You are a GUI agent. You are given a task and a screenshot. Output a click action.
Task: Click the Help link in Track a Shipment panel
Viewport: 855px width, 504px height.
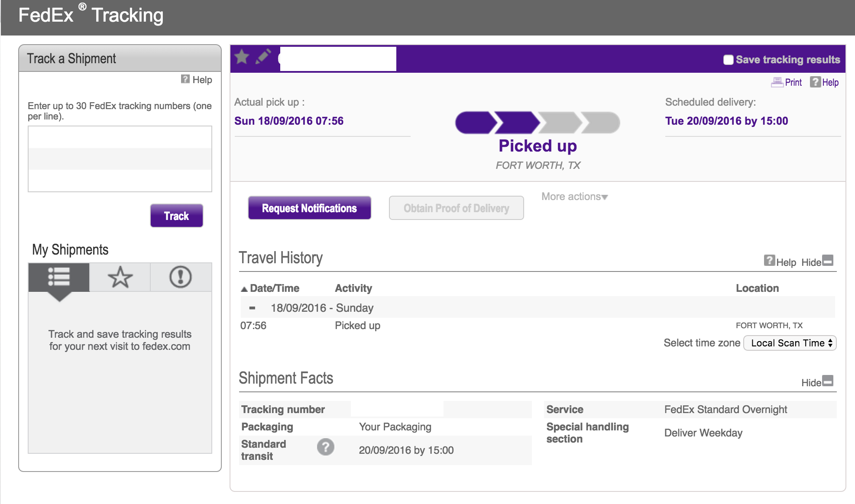tap(202, 80)
